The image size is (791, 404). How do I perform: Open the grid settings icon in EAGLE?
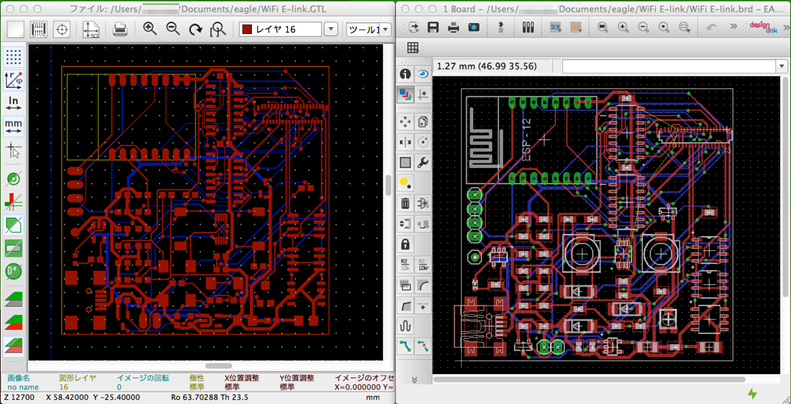413,49
